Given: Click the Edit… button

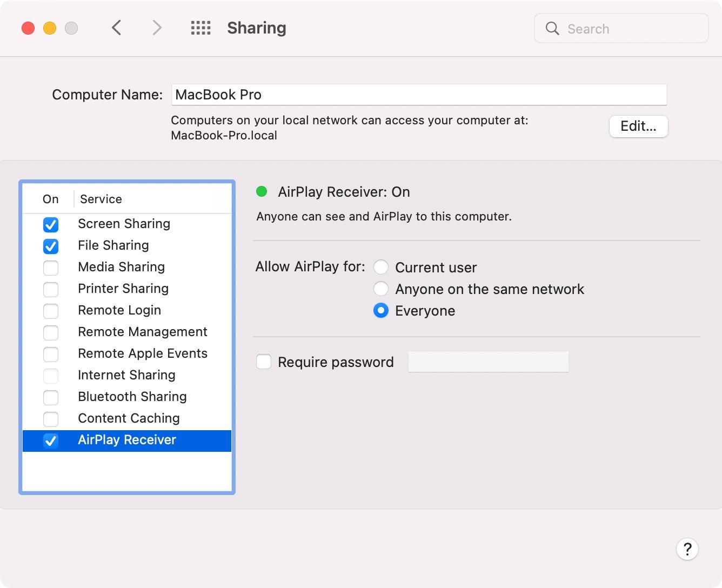Looking at the screenshot, I should click(638, 126).
